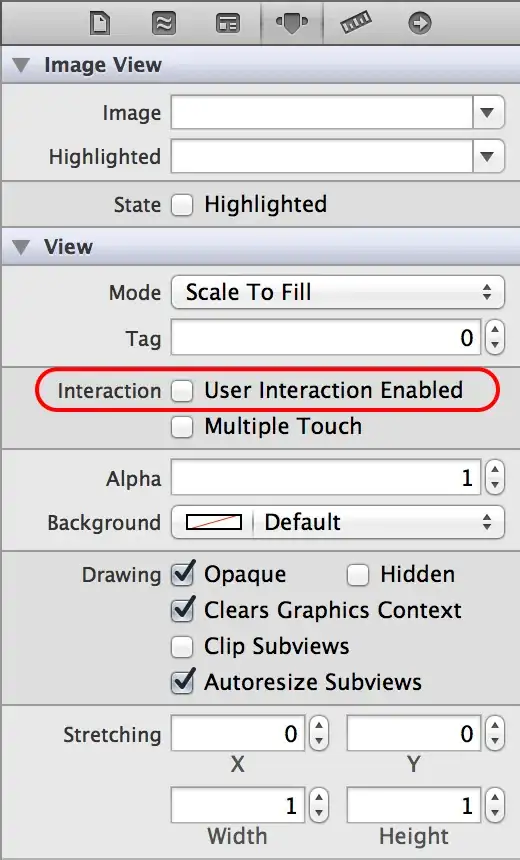
Task: Toggle the Clip Subviews checkbox
Action: coord(182,647)
